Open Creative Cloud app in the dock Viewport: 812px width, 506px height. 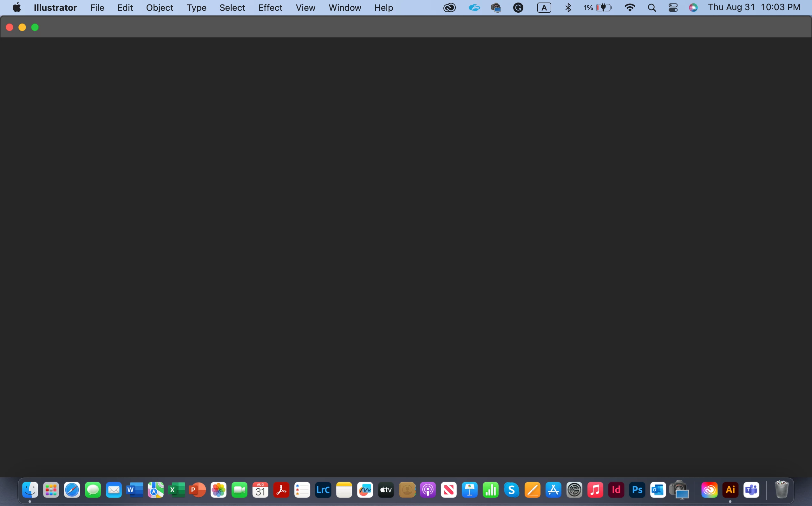709,490
